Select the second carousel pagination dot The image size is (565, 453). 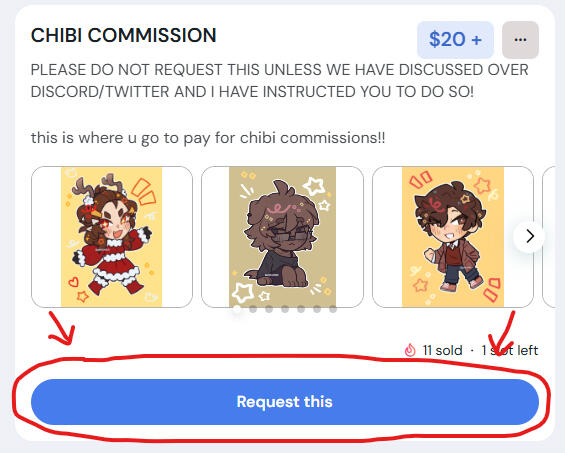pos(253,309)
